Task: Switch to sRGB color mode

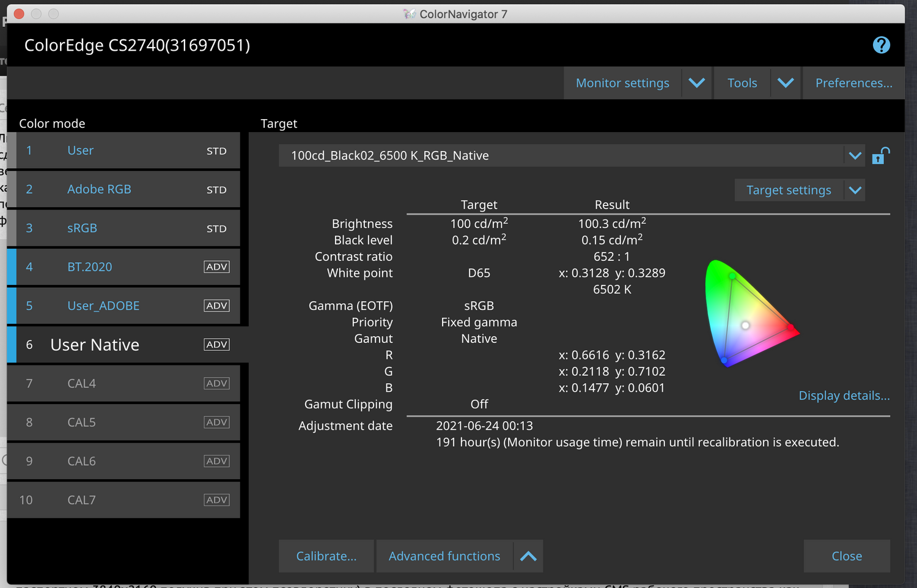Action: (128, 229)
